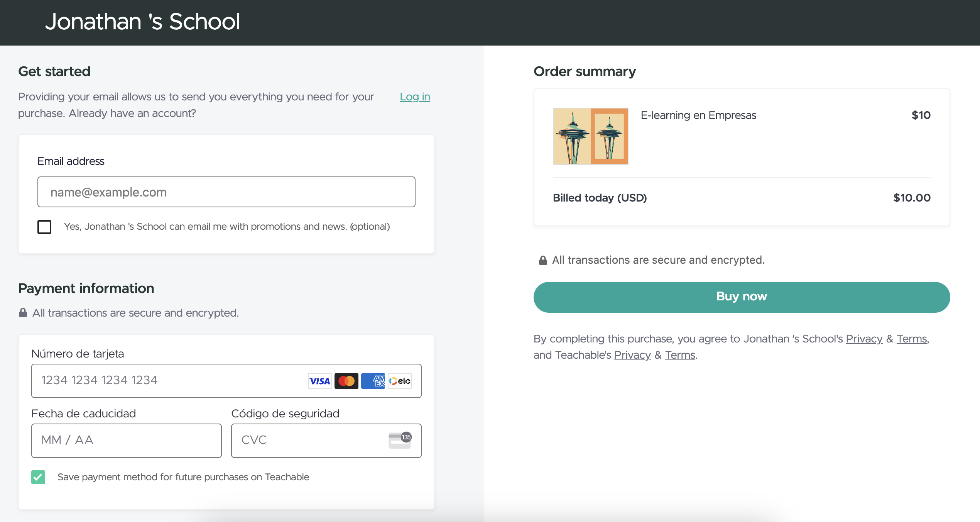Click the Order summary heading

[585, 71]
